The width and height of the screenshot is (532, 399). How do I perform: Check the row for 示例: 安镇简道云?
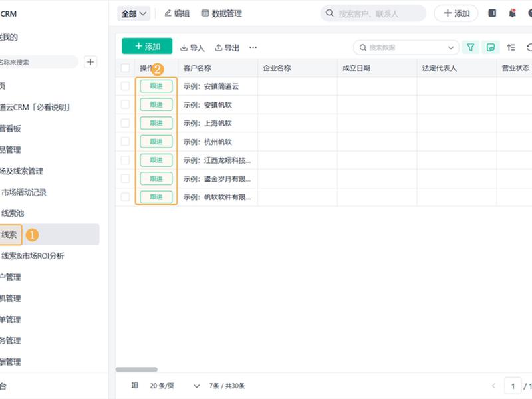point(125,86)
